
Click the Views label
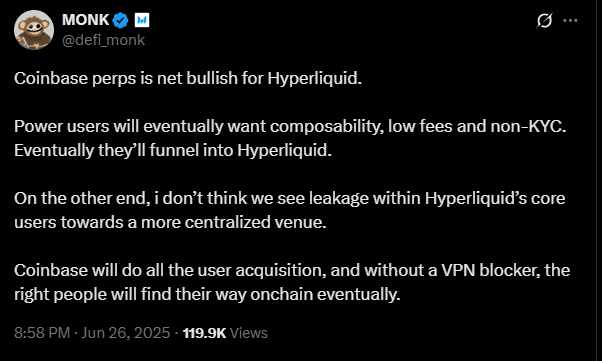[x=248, y=333]
